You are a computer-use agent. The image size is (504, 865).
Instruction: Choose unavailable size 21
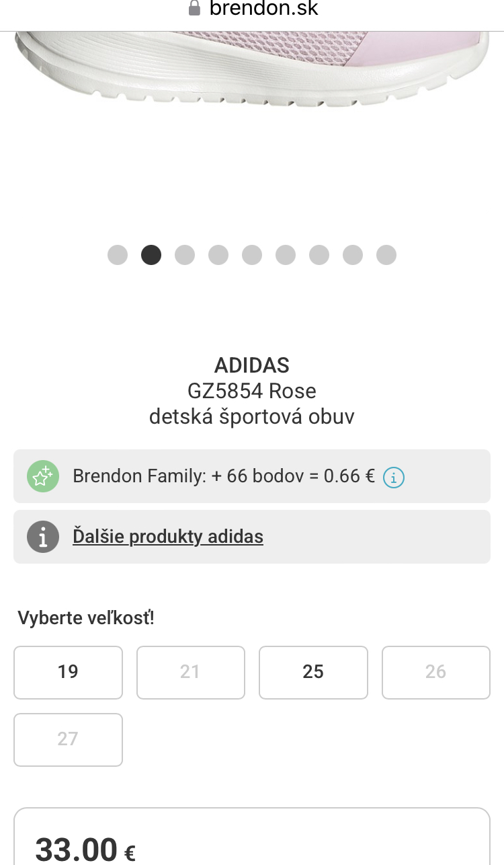190,672
